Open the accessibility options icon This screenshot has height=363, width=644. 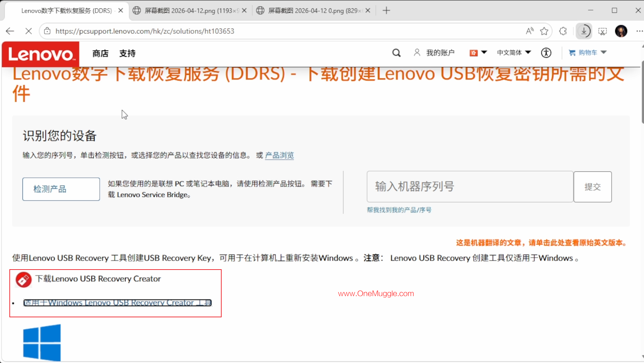point(546,53)
